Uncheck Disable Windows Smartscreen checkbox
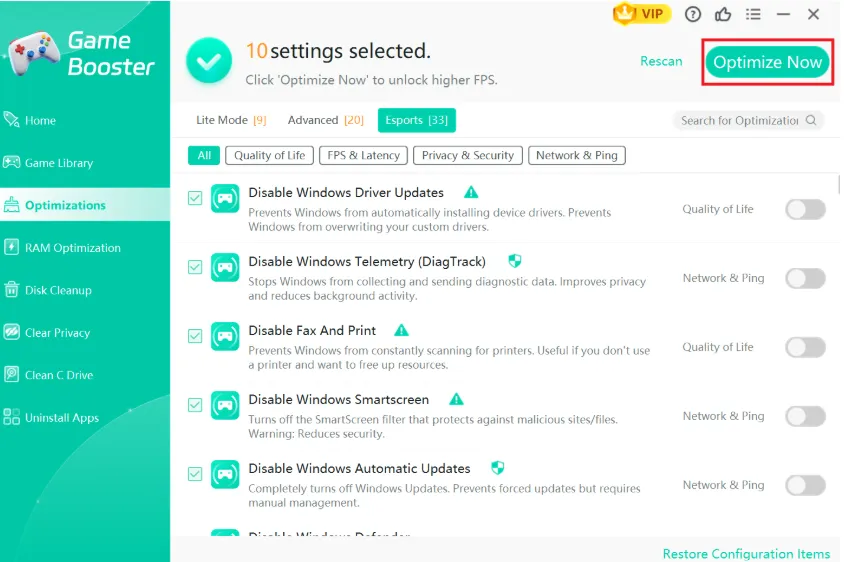Image resolution: width=844 pixels, height=562 pixels. [195, 405]
